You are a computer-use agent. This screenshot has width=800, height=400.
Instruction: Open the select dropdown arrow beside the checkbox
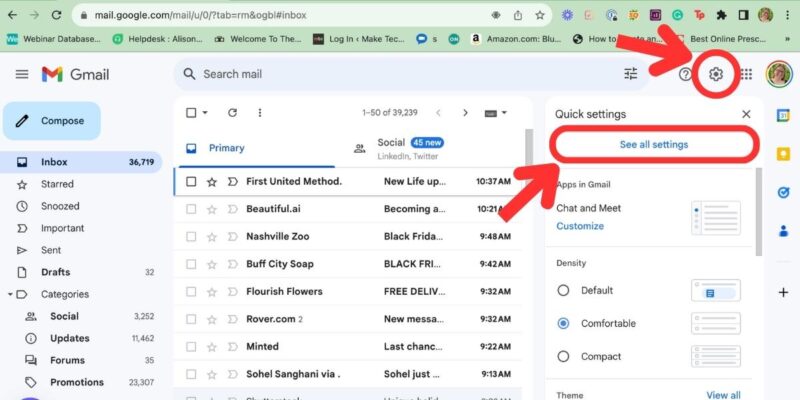coord(205,113)
